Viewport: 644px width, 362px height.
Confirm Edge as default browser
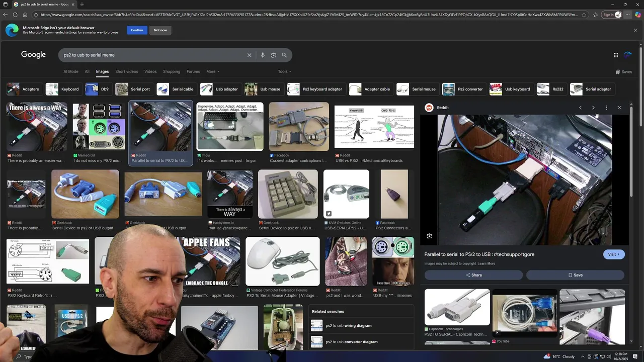[x=137, y=30]
